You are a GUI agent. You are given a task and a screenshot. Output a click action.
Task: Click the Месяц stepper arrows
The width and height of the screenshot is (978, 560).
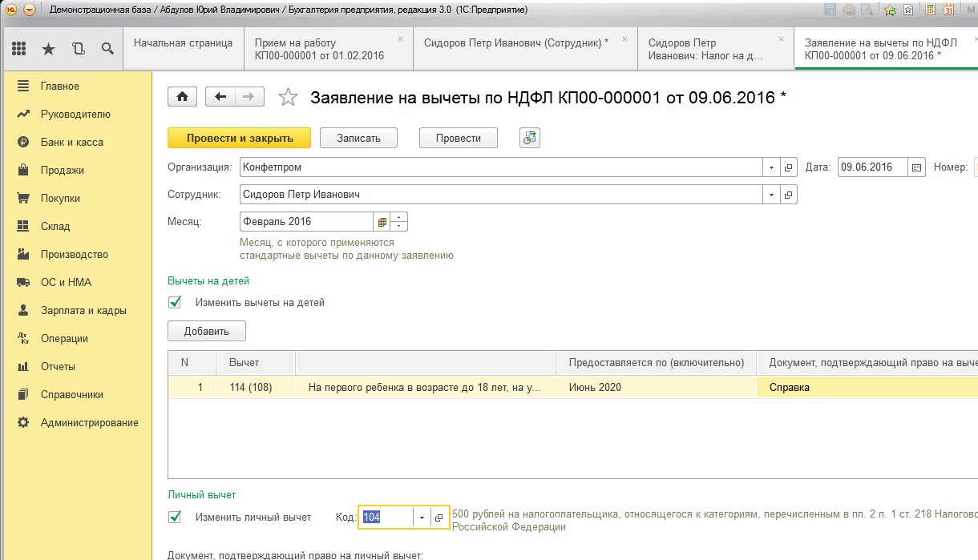[x=399, y=222]
